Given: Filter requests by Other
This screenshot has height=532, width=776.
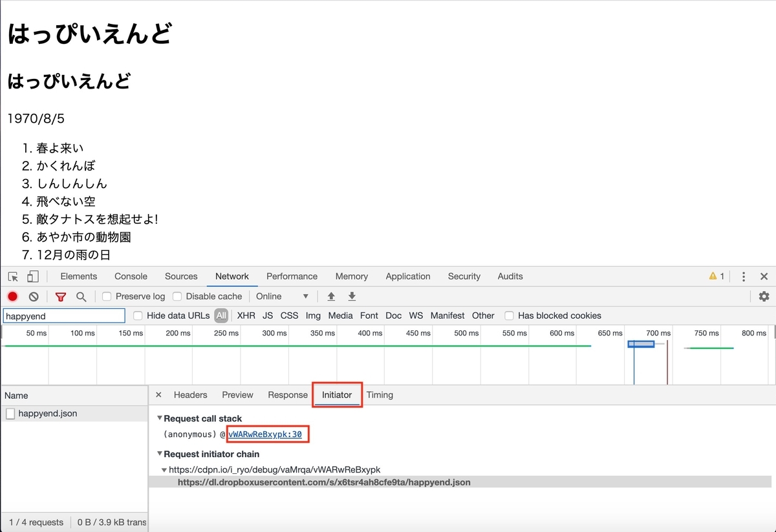Looking at the screenshot, I should pos(483,316).
